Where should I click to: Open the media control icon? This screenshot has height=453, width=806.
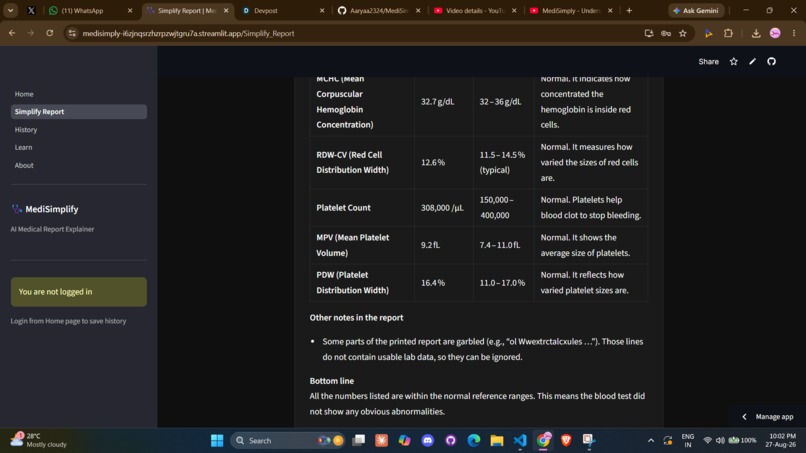[708, 33]
